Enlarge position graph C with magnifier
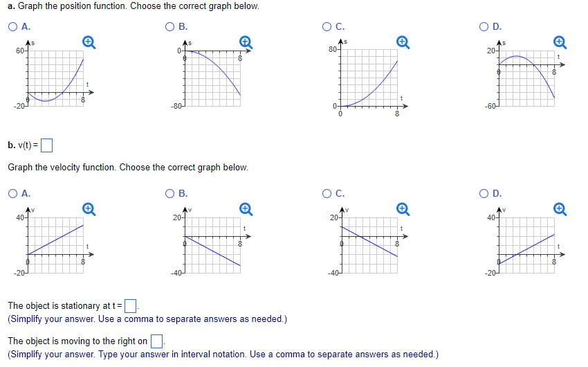588x367 pixels. [x=401, y=43]
